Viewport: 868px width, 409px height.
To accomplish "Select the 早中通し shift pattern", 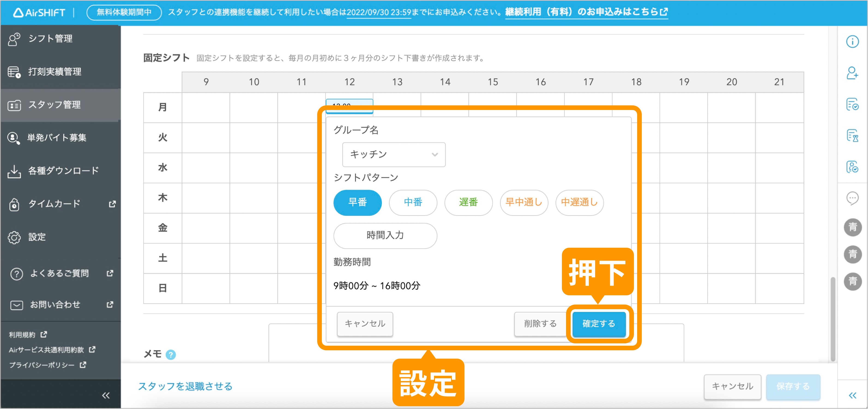I will coord(524,202).
